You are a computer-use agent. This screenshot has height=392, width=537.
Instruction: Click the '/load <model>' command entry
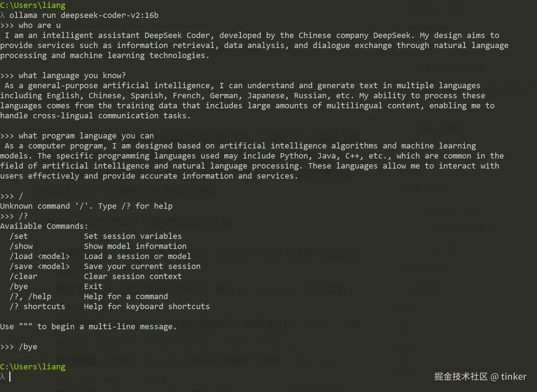39,256
